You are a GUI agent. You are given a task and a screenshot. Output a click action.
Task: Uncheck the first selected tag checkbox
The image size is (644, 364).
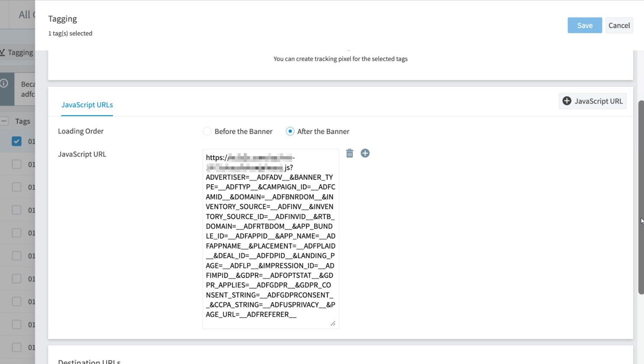tap(16, 141)
